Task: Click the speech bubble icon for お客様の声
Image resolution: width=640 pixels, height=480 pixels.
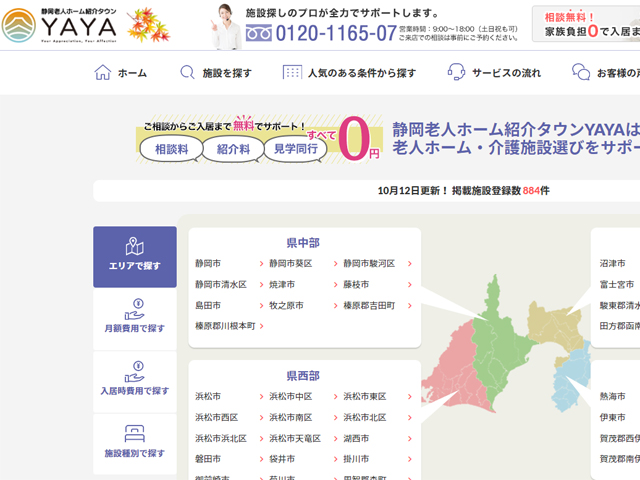Action: pyautogui.click(x=581, y=73)
